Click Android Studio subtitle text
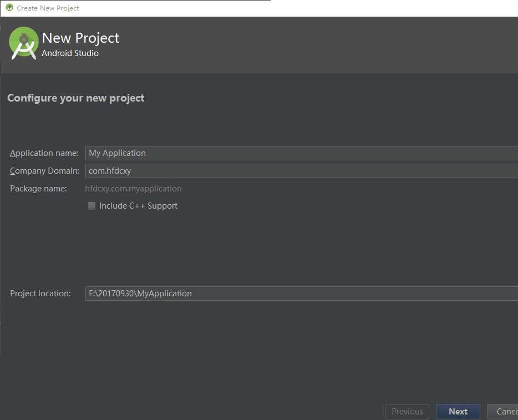The width and height of the screenshot is (518, 420). (70, 53)
